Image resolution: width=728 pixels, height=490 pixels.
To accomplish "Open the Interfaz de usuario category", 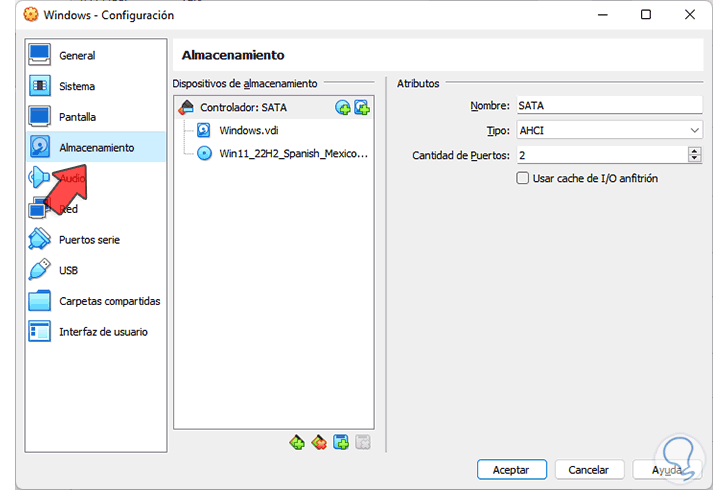I will (x=96, y=332).
